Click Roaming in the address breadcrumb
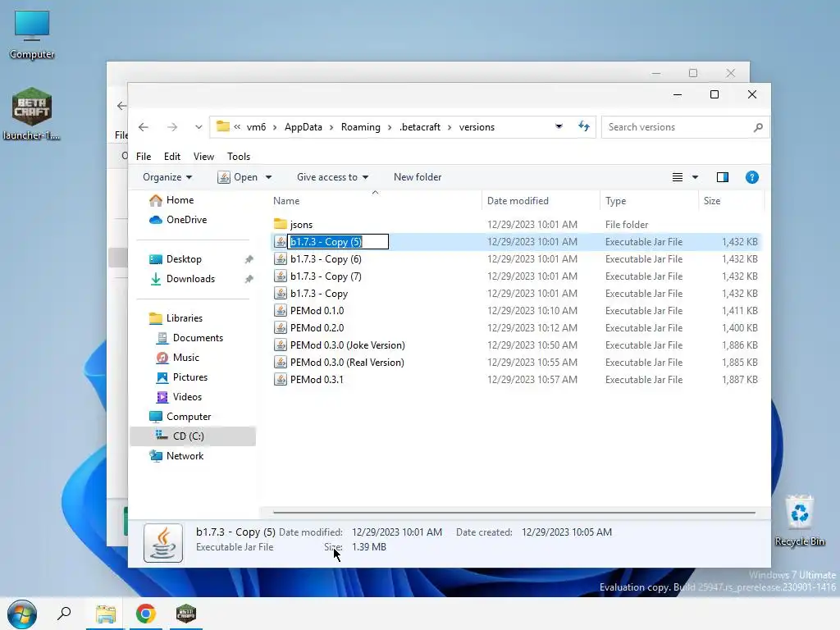Viewport: 840px width, 630px height. coord(361,127)
